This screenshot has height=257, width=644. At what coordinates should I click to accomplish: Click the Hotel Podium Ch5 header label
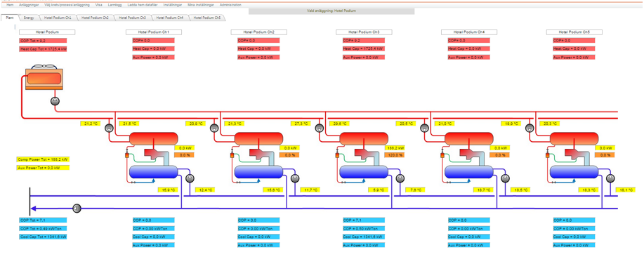click(574, 32)
